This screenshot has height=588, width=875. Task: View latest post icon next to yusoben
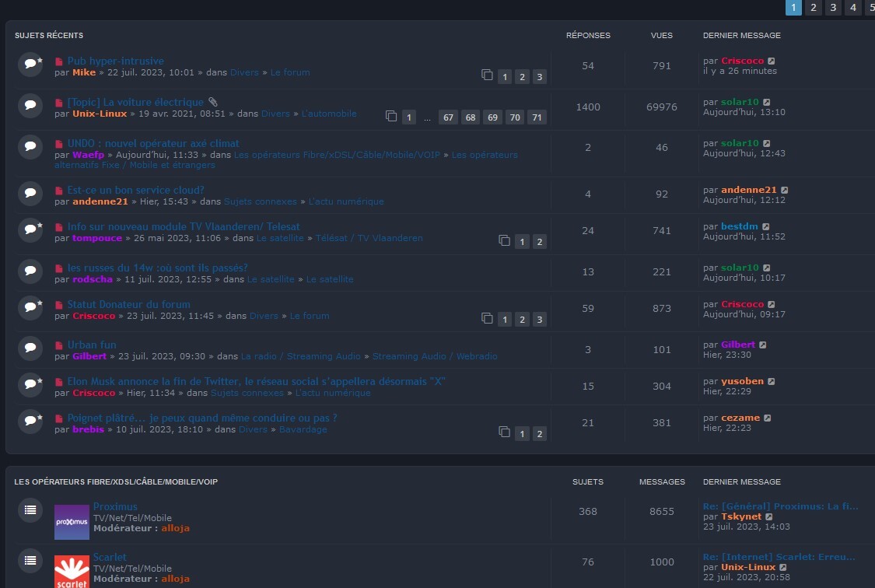tap(772, 382)
